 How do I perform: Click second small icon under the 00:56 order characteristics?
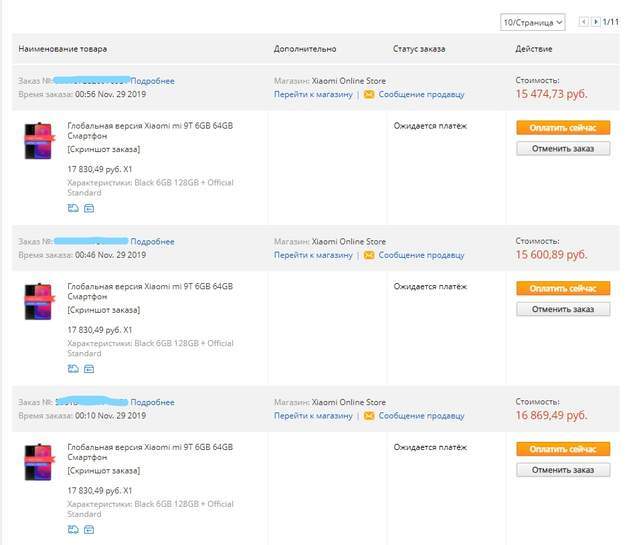pos(88,208)
